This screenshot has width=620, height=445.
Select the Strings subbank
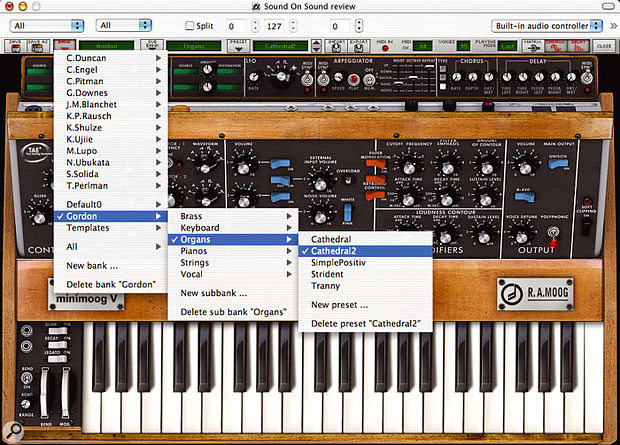click(x=233, y=263)
